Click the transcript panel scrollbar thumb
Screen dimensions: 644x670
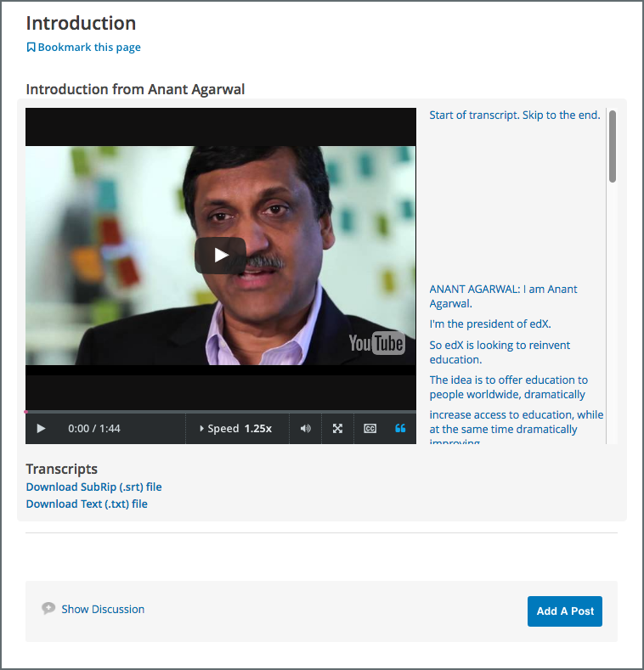coord(613,147)
